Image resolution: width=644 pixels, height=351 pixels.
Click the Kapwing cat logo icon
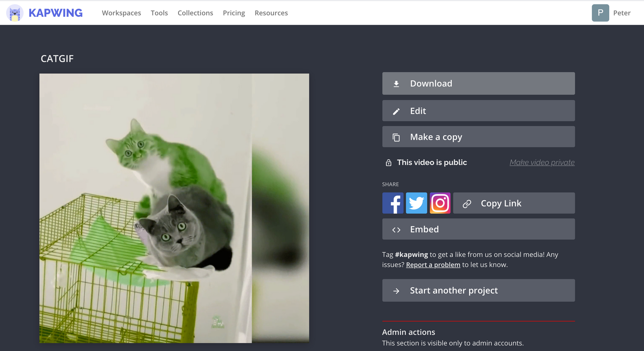coord(15,13)
